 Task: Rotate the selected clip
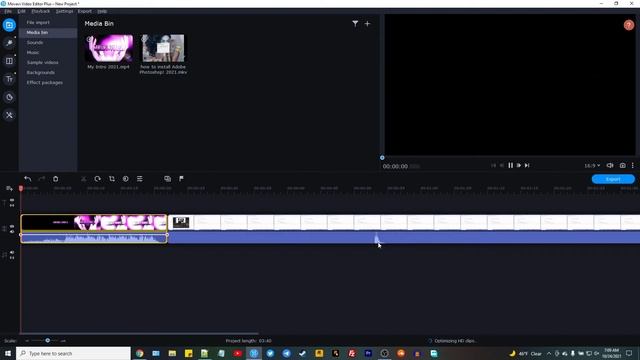(98, 179)
